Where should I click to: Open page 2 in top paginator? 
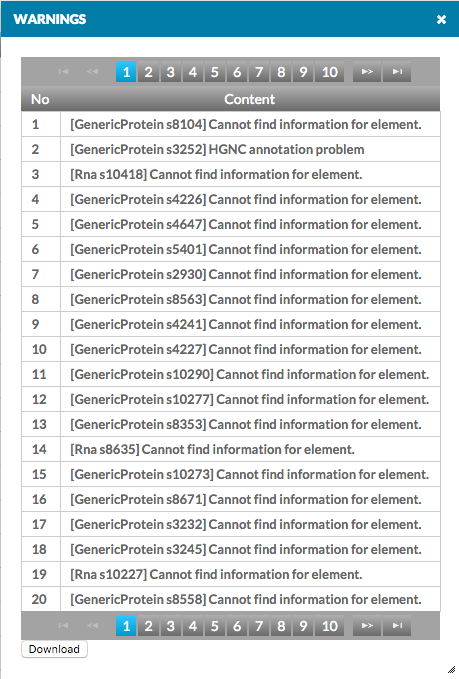click(x=148, y=72)
